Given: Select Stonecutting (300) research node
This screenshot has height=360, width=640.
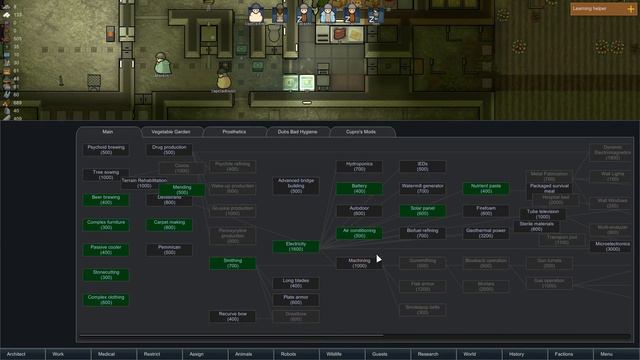Looking at the screenshot, I should pyautogui.click(x=106, y=275).
